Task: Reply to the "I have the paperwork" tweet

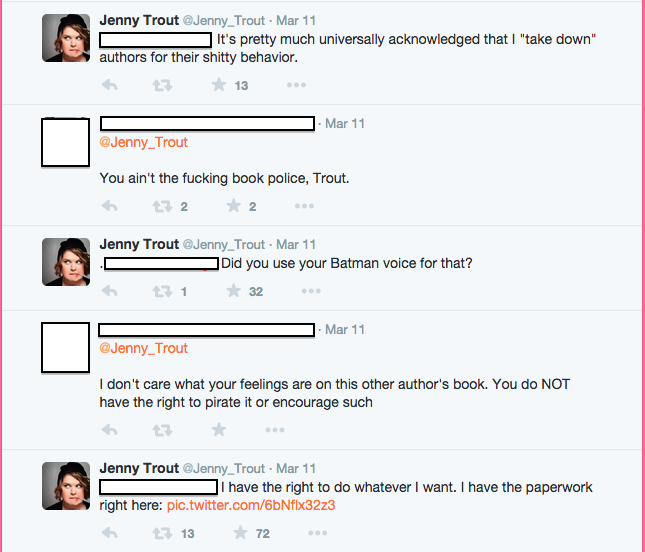Action: [x=110, y=534]
